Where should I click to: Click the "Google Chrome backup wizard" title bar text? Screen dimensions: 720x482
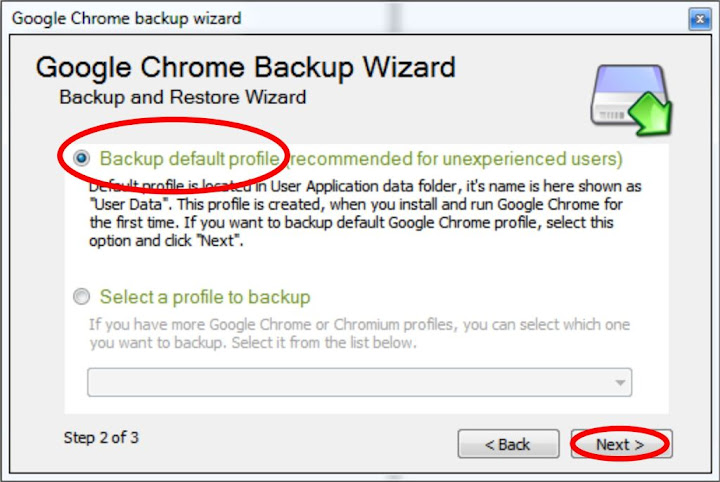(126, 19)
